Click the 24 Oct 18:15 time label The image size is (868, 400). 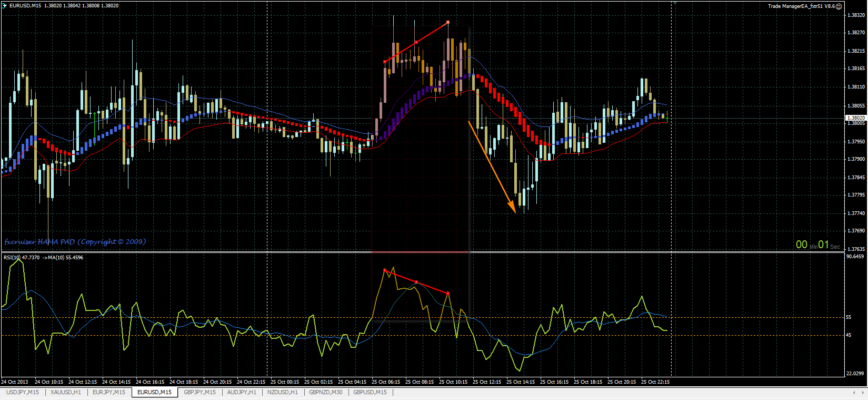click(184, 382)
